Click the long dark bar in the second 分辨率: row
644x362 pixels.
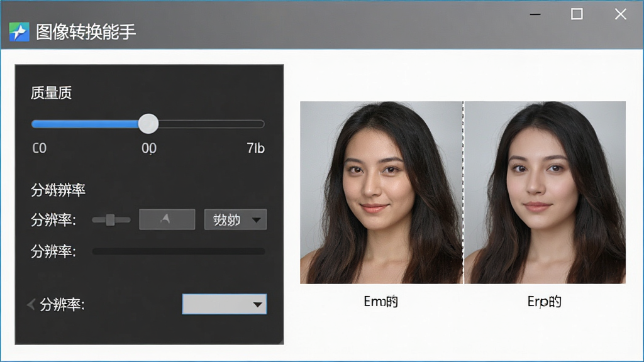point(179,251)
